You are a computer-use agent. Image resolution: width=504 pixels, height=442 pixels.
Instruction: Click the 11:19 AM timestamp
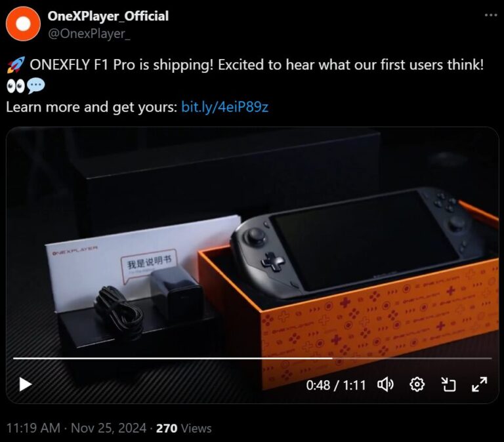click(x=33, y=428)
